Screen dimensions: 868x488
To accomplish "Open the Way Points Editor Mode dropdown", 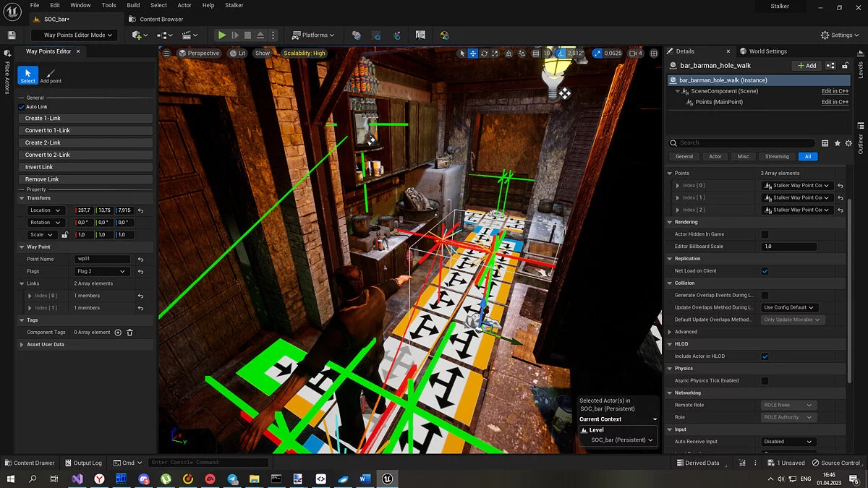I will [75, 35].
